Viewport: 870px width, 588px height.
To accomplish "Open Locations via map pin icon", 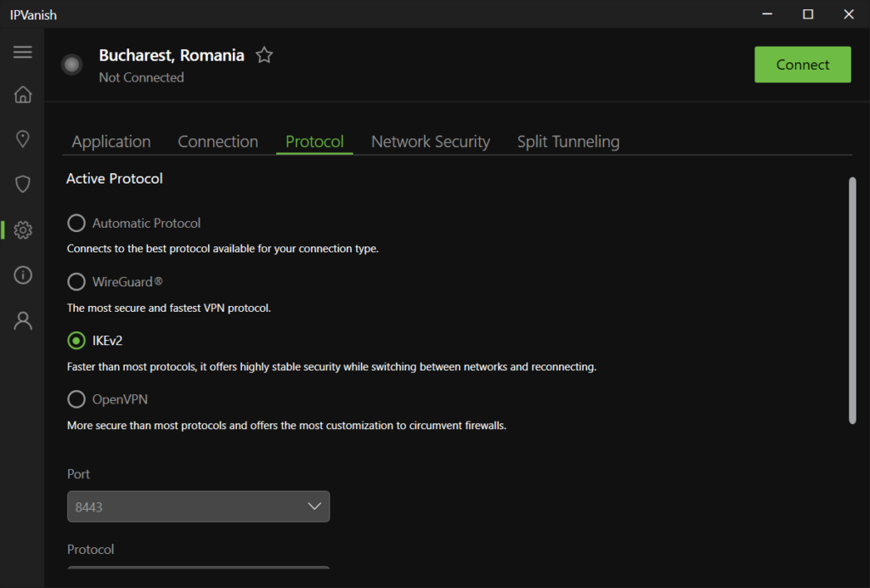I will (23, 139).
